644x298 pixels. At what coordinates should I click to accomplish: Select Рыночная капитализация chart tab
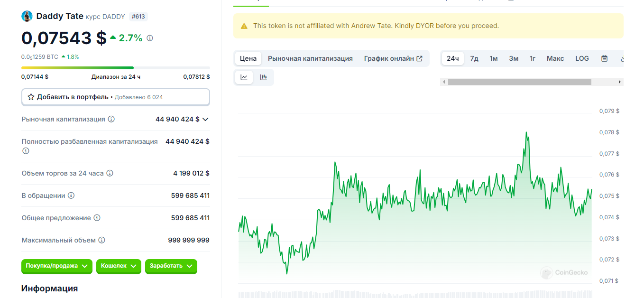tap(310, 58)
